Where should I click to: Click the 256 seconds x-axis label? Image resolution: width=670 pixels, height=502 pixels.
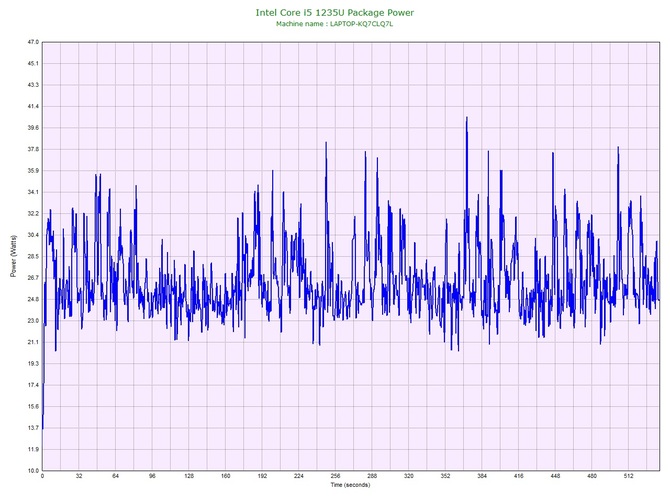point(335,476)
